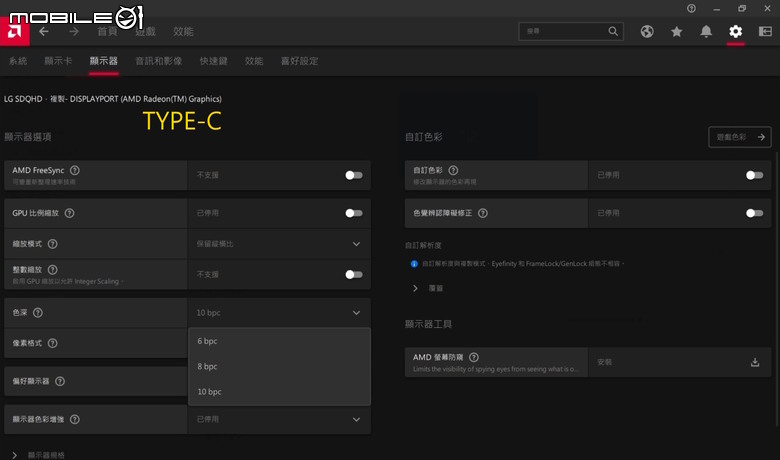Switch to the 顯示卡 tab
Image resolution: width=780 pixels, height=460 pixels.
pos(58,61)
